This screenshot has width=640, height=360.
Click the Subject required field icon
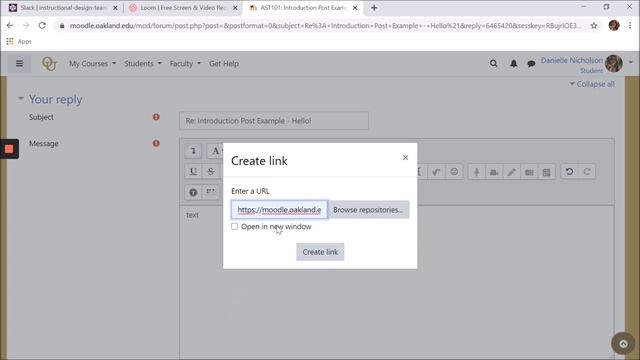[156, 117]
